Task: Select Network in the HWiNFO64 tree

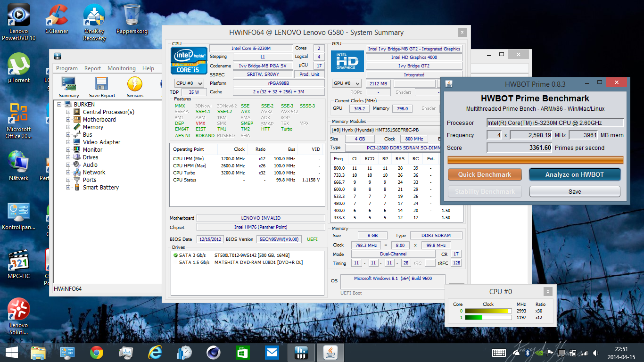Action: tap(94, 173)
